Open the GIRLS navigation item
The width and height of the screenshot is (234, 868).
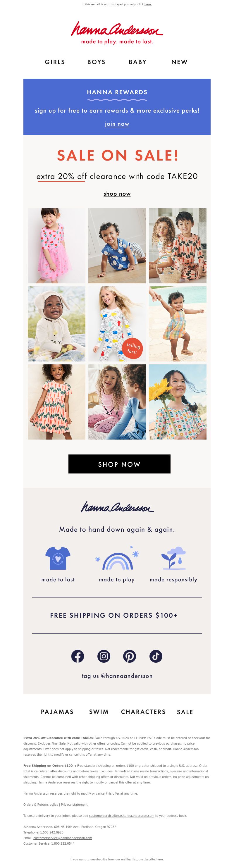pos(55,62)
